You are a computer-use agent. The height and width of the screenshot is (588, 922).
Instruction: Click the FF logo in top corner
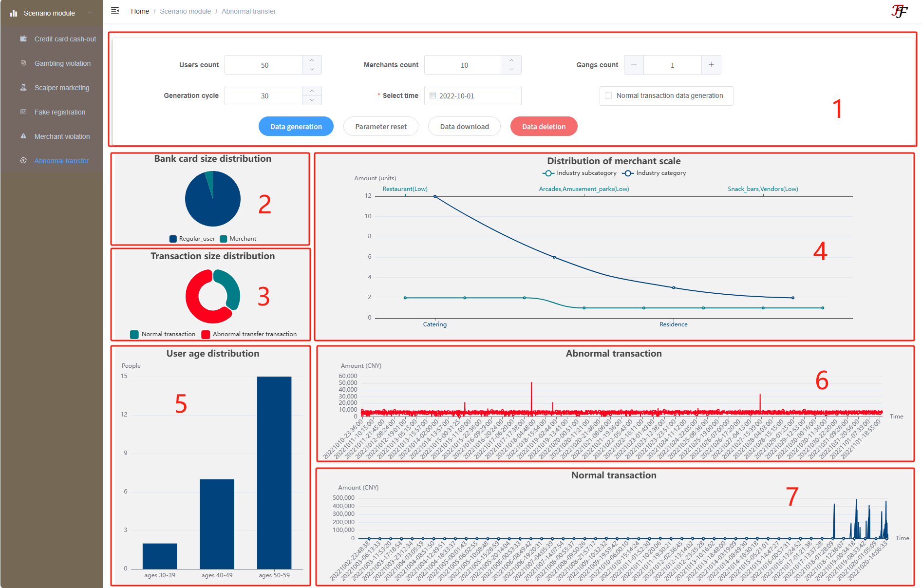(899, 11)
